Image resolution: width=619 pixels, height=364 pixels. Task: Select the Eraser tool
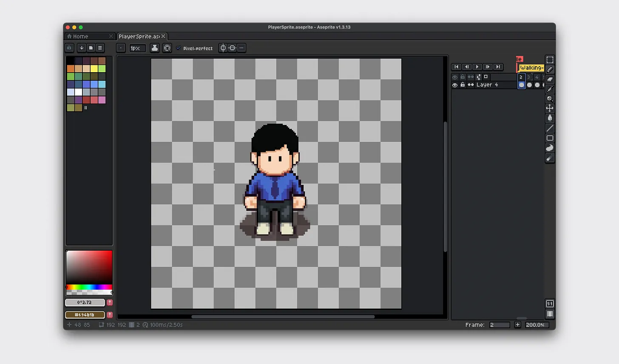click(x=550, y=79)
